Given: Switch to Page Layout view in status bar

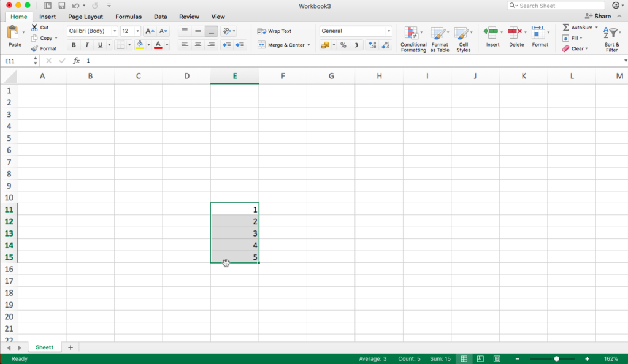Looking at the screenshot, I should pos(481,358).
